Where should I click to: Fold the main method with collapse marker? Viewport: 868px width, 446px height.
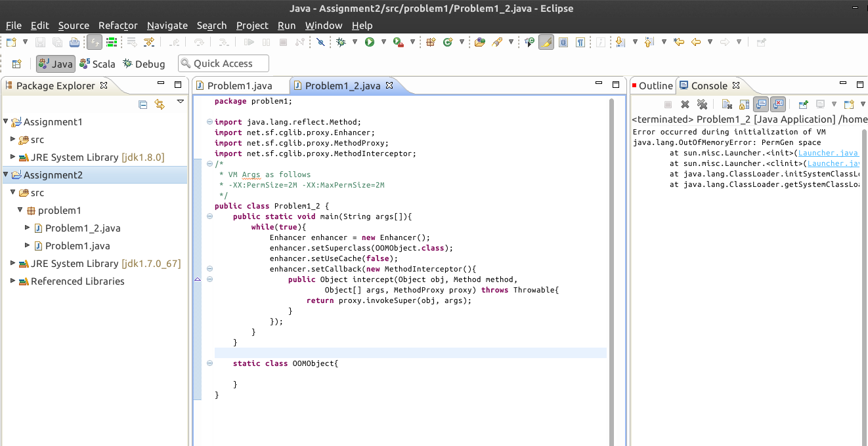tap(209, 216)
